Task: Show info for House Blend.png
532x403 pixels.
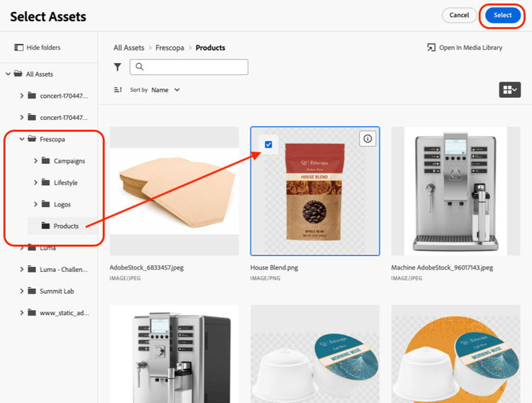Action: click(367, 138)
